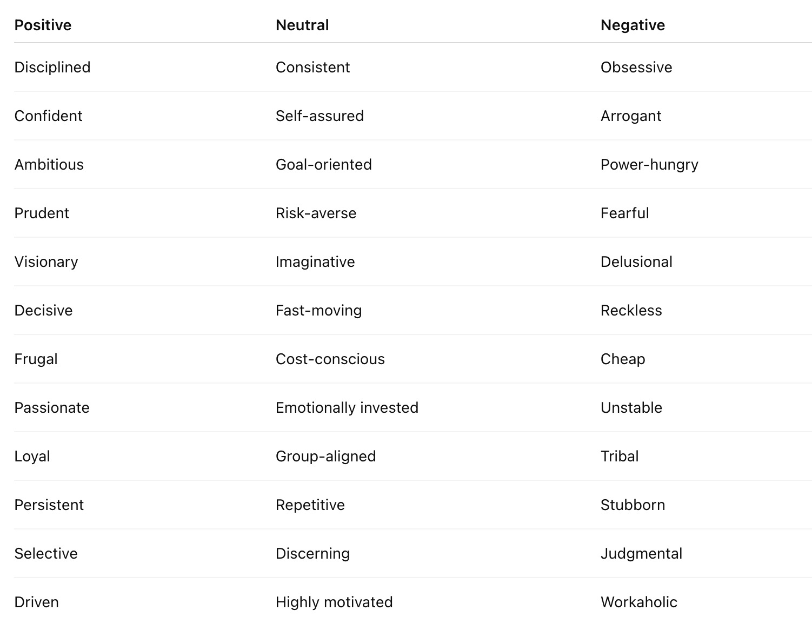Click the Power-hungry cell
The height and width of the screenshot is (644, 812).
pyautogui.click(x=649, y=165)
